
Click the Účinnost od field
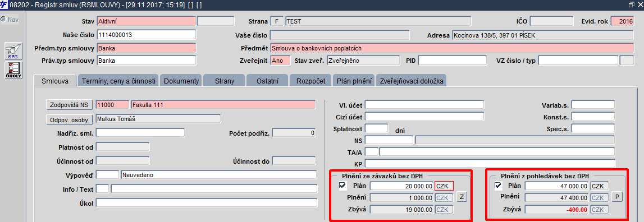coord(123,160)
